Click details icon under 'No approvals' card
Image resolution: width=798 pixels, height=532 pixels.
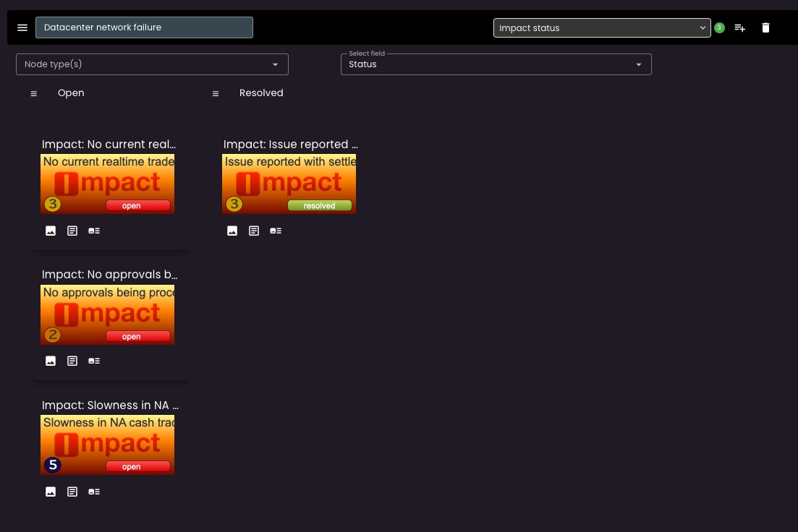(x=94, y=361)
